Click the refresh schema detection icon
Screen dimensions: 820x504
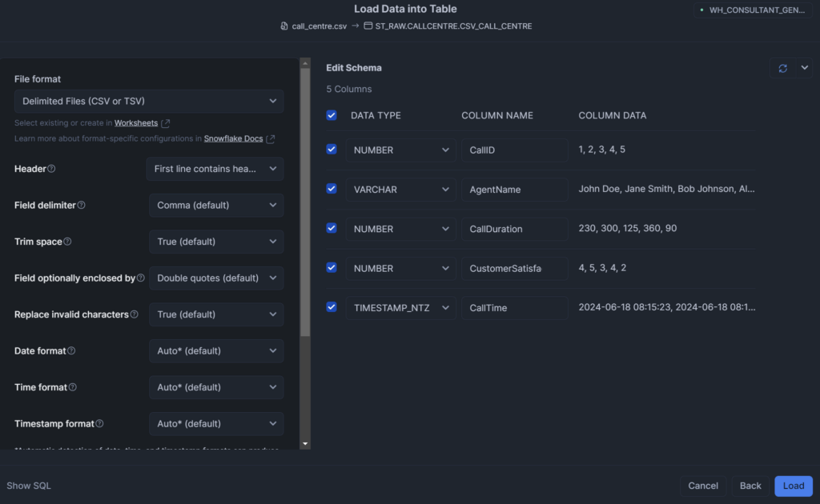(782, 68)
